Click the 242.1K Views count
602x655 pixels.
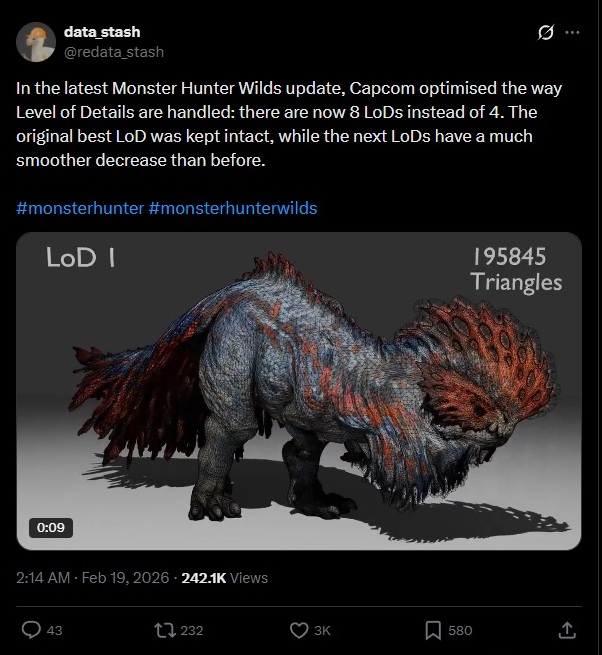(x=224, y=577)
